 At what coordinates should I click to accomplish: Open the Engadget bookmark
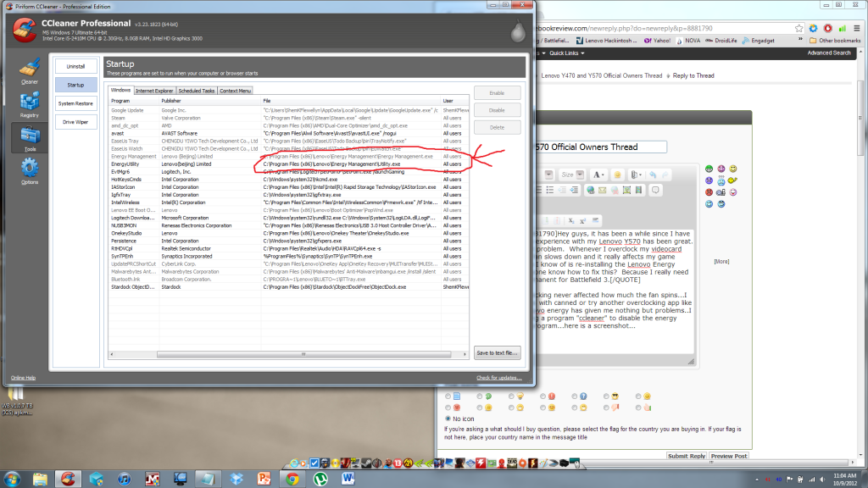tap(758, 41)
